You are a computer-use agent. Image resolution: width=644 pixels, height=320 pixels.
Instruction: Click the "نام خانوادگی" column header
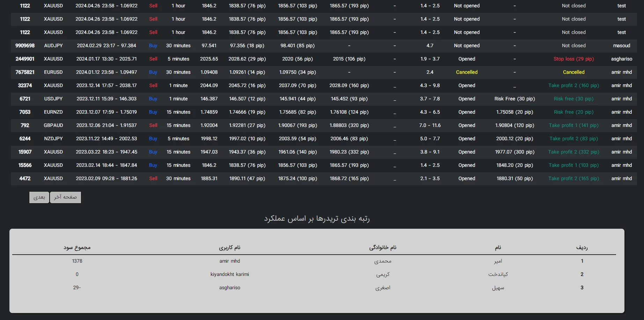(x=383, y=248)
